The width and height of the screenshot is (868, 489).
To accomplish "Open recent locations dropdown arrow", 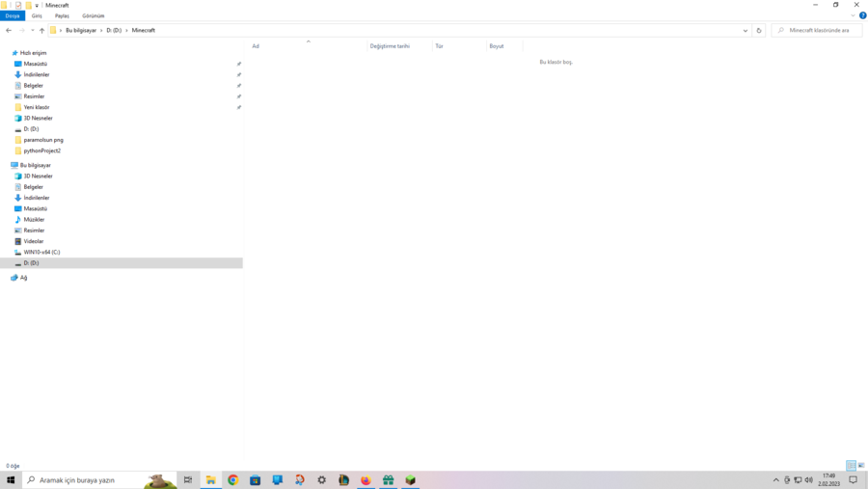I will (33, 31).
